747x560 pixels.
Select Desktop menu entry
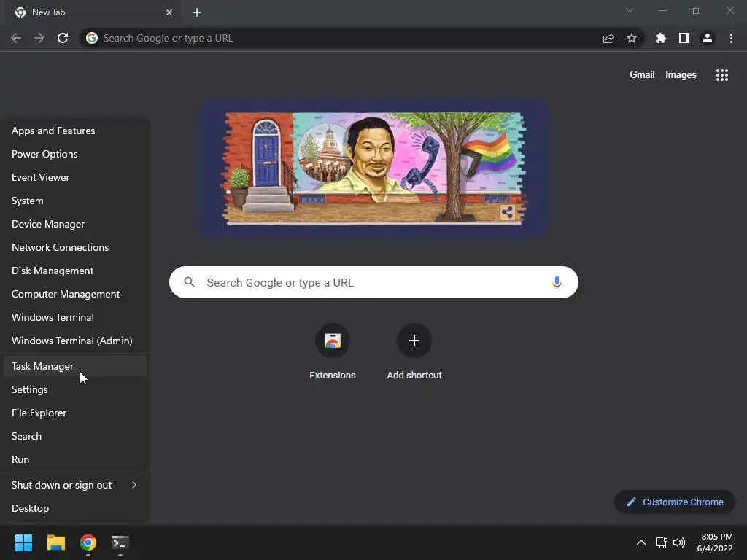pos(75,508)
